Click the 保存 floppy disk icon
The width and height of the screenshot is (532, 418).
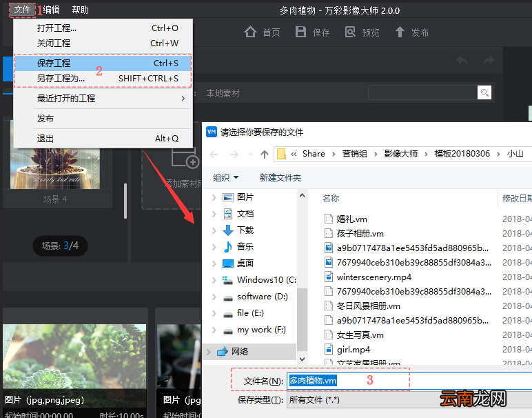[300, 32]
